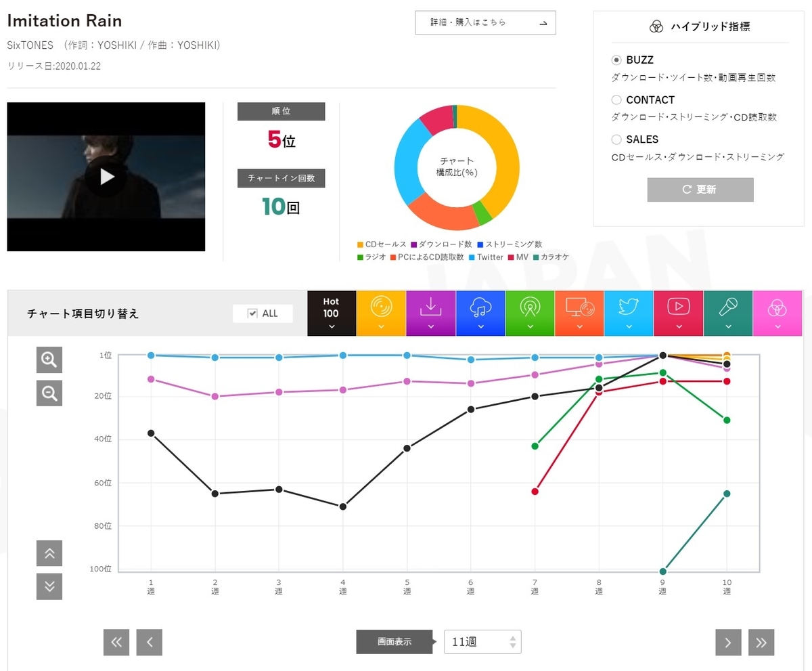Choose the CONTACT radio button

(x=616, y=100)
